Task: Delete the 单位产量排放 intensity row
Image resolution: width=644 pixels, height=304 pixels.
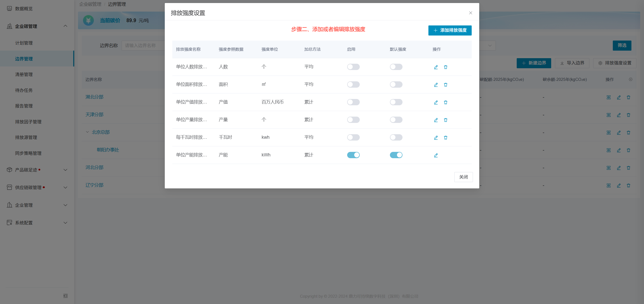Action: 446,120
